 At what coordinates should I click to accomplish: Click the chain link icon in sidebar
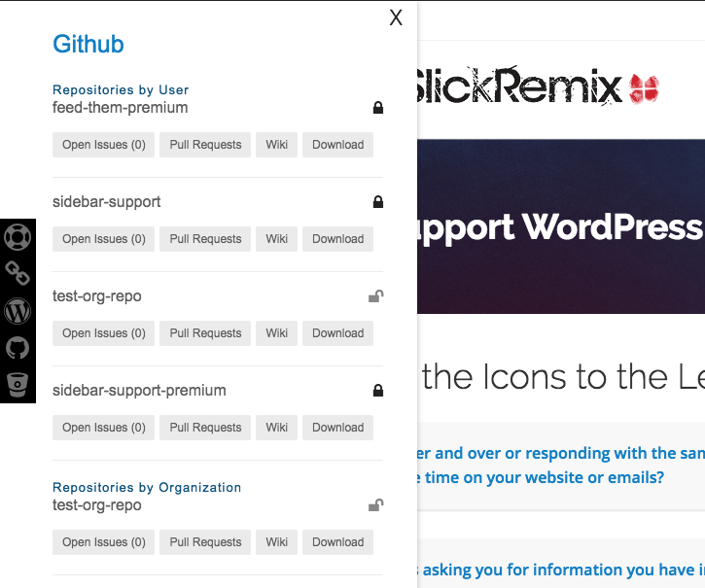(x=18, y=273)
